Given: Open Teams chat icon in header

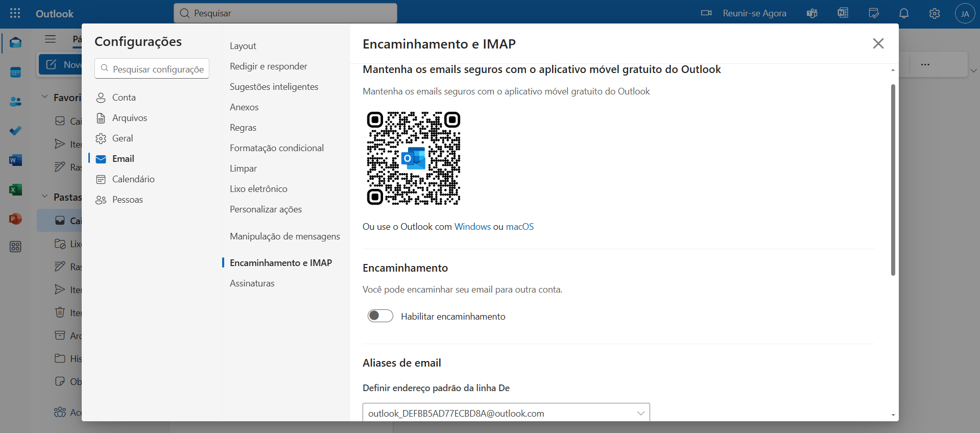Looking at the screenshot, I should coord(812,13).
